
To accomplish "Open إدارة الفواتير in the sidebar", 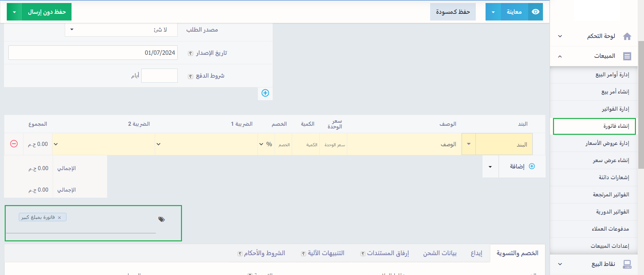I will tap(615, 109).
